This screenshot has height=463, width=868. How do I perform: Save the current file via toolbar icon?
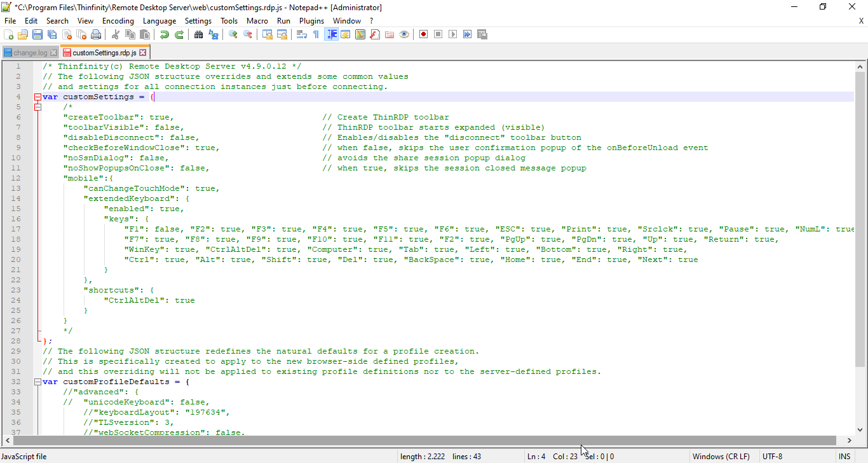(x=37, y=34)
